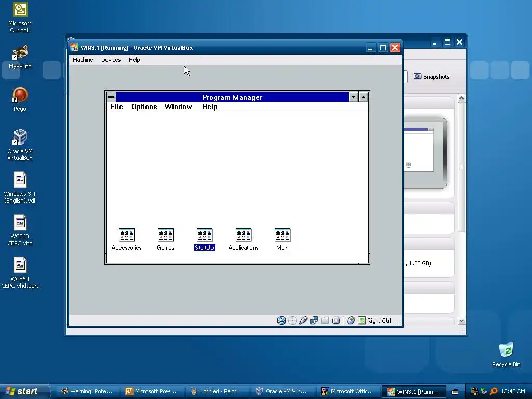Click the optical disc status icon
The image size is (532, 399).
click(292, 320)
